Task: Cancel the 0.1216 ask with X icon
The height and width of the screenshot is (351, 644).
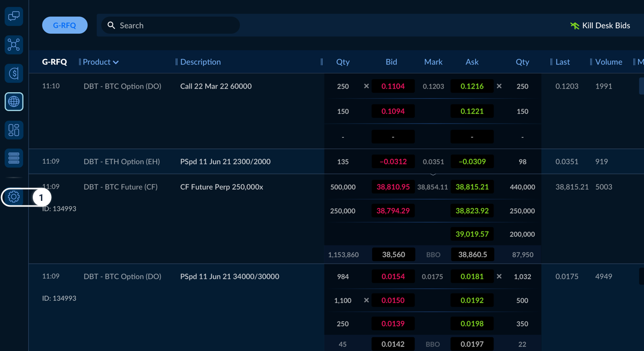Action: [499, 86]
